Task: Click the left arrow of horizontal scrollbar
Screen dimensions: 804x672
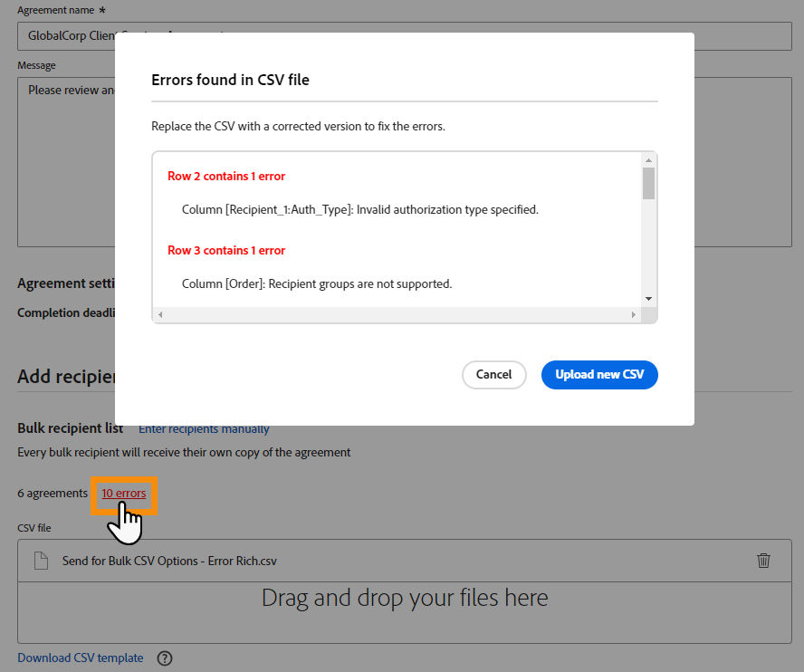Action: 159,314
